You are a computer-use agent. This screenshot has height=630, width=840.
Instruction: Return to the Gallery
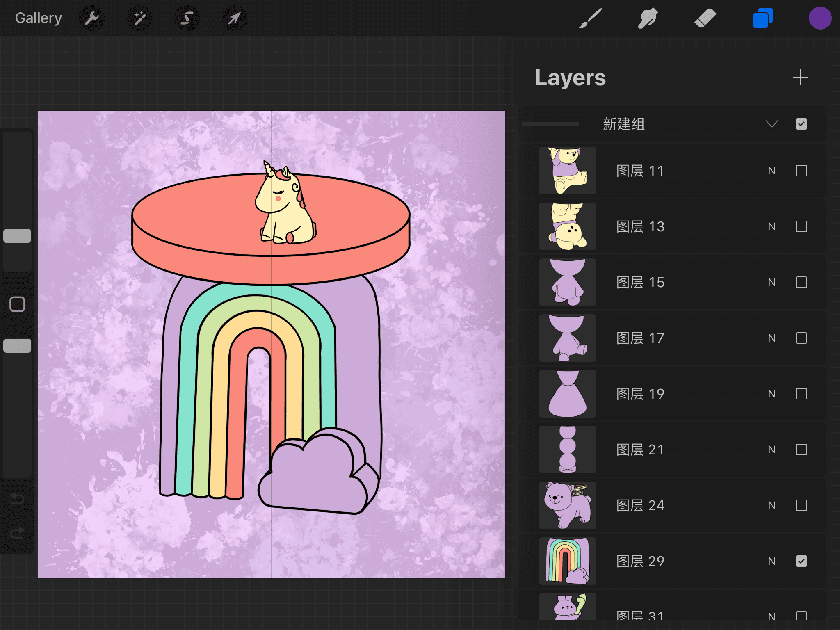click(39, 18)
